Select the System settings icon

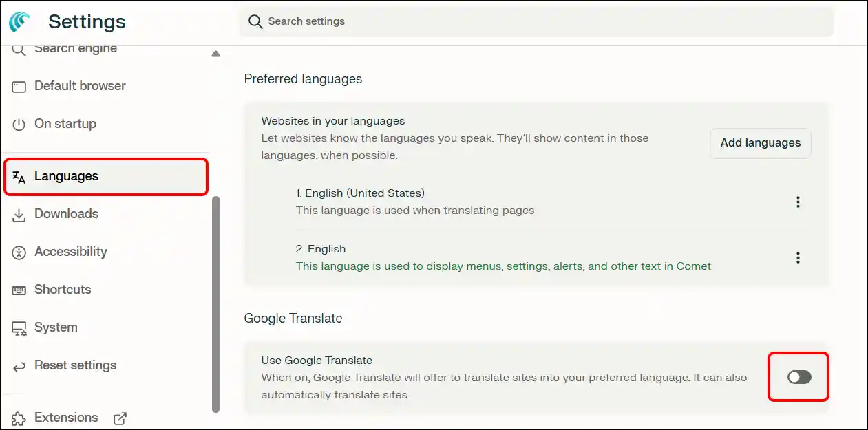20,327
